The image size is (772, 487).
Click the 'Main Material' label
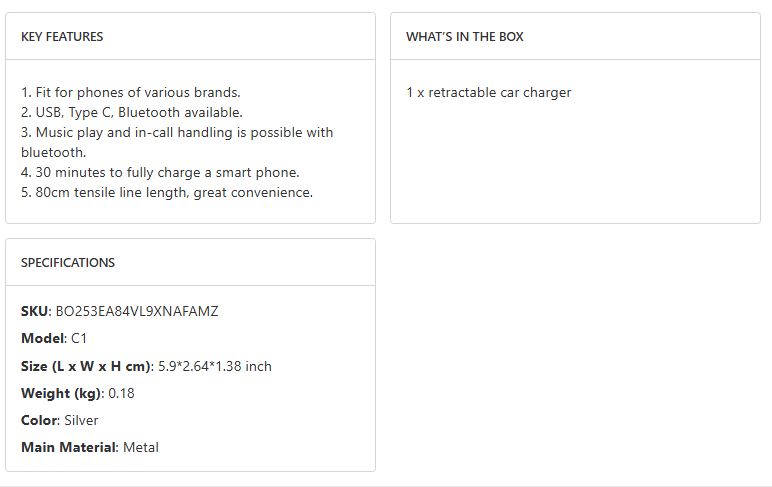[x=68, y=447]
